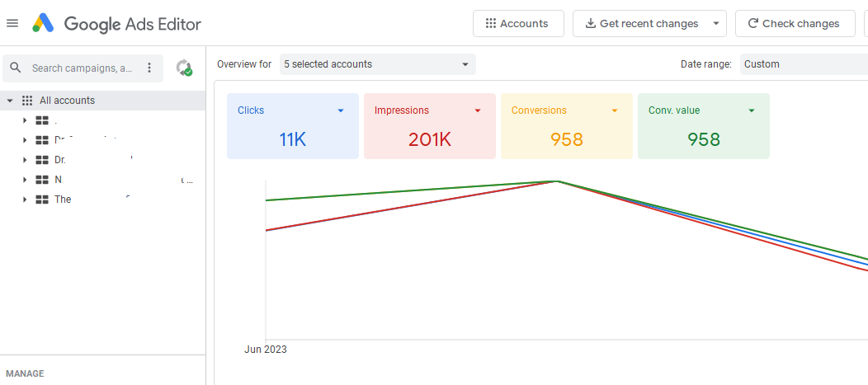Click the All accounts grid icon
The height and width of the screenshot is (385, 868).
[x=27, y=101]
